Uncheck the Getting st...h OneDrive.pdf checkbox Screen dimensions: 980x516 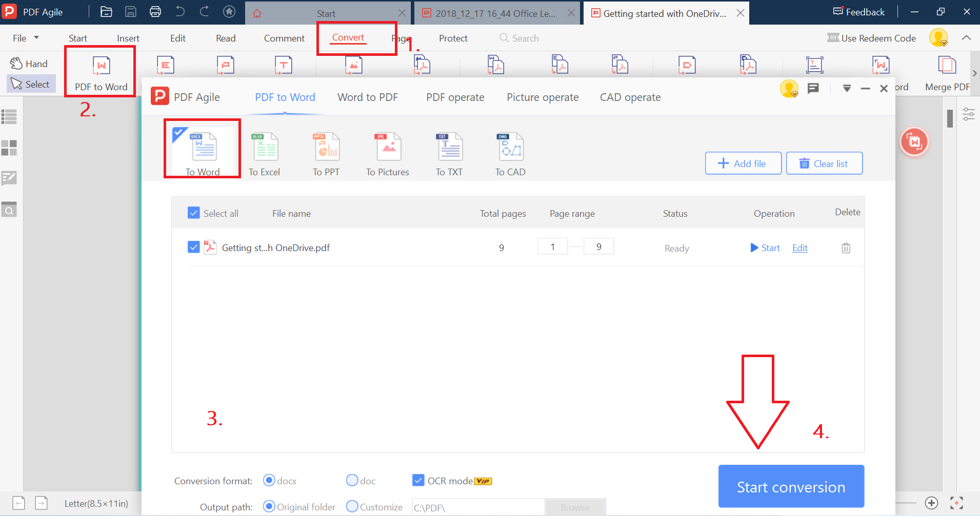(x=194, y=247)
